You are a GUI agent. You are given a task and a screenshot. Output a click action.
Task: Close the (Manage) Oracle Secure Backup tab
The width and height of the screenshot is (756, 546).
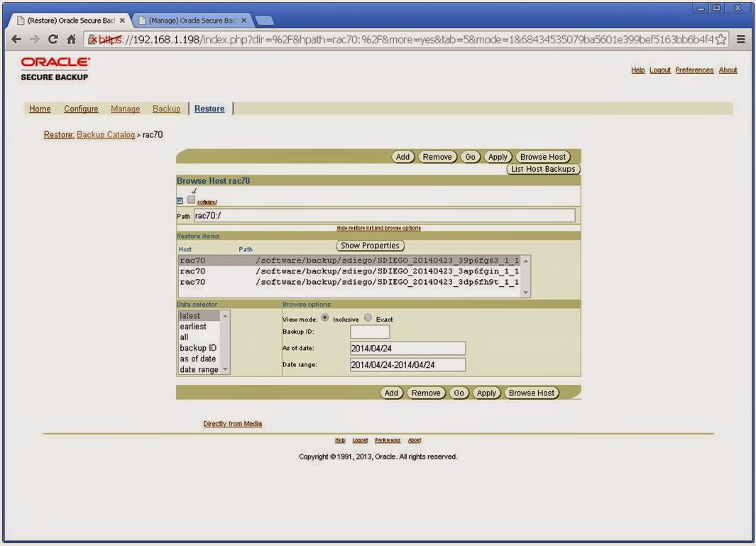pos(243,21)
